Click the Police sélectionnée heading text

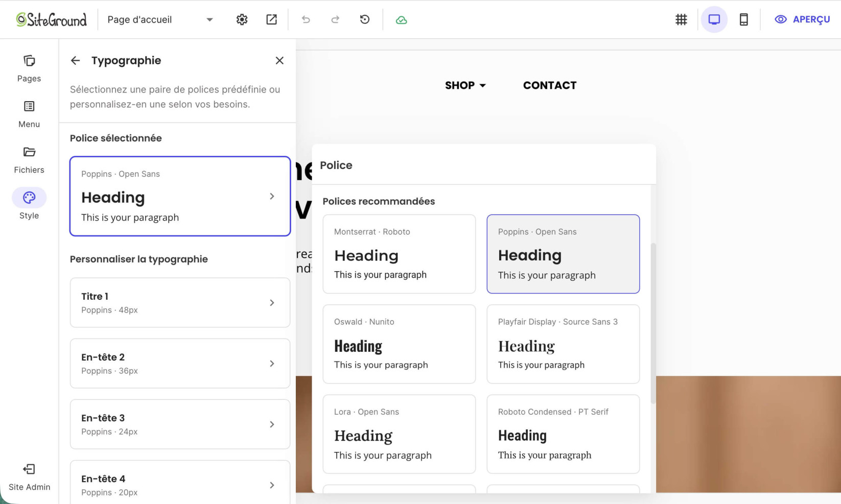point(116,138)
